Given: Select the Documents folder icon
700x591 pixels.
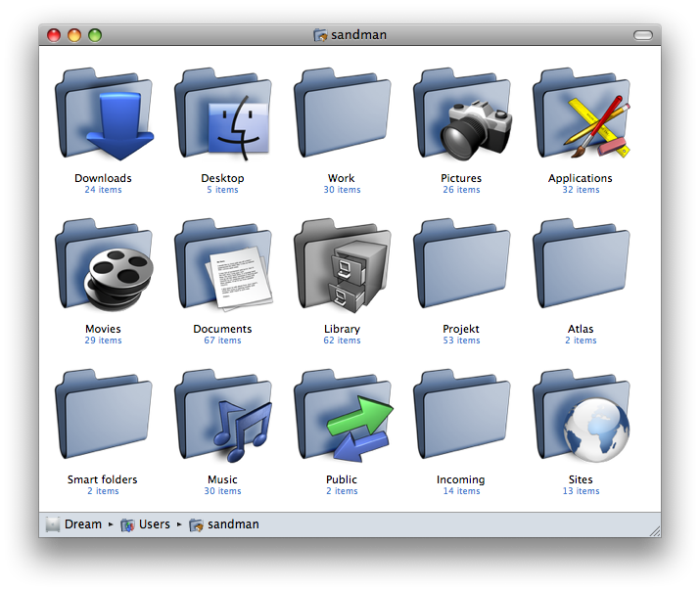Looking at the screenshot, I should (x=223, y=268).
